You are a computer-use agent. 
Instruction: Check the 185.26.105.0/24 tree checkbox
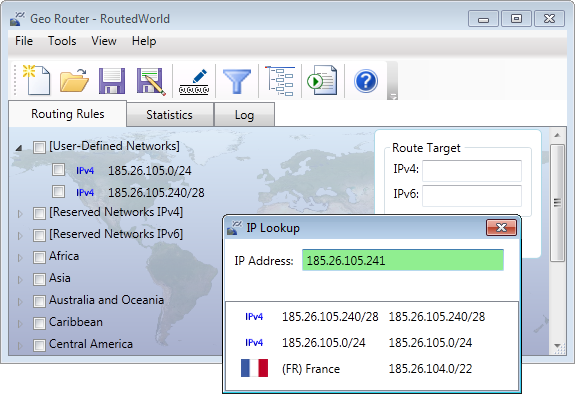coord(58,169)
